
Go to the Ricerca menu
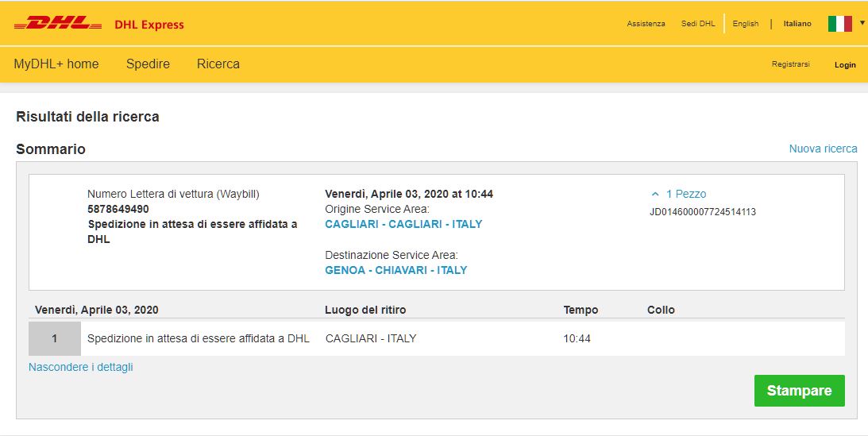pyautogui.click(x=218, y=64)
